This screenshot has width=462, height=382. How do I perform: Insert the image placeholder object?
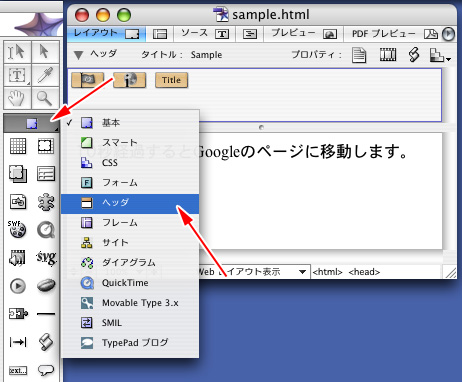(x=18, y=202)
